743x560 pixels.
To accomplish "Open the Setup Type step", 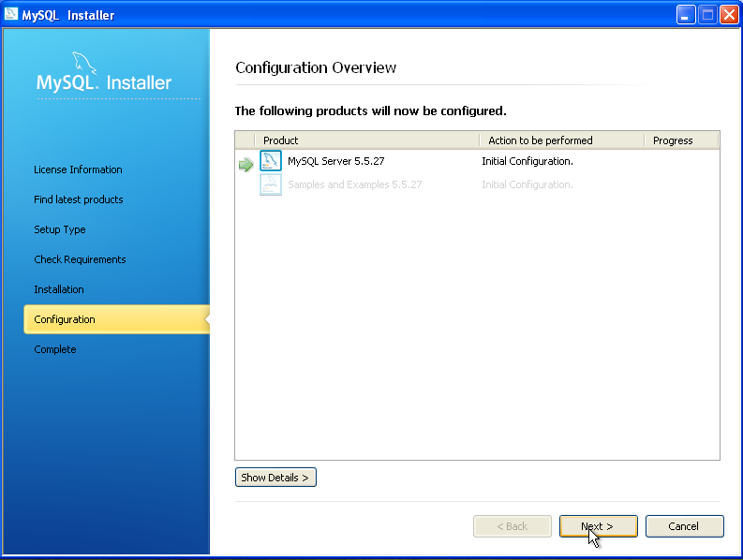I will point(60,229).
